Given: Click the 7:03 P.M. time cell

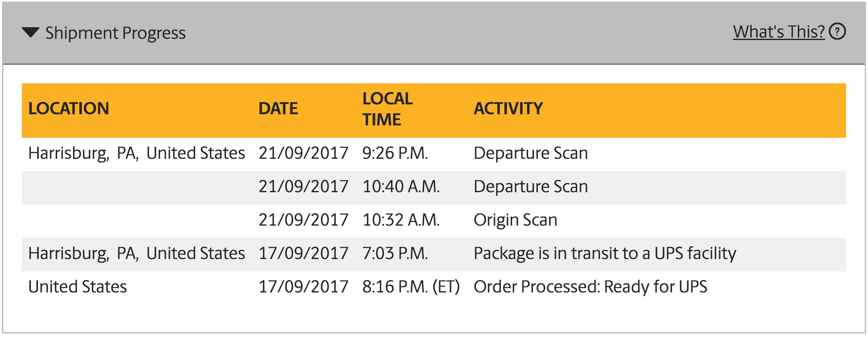Looking at the screenshot, I should (x=395, y=253).
